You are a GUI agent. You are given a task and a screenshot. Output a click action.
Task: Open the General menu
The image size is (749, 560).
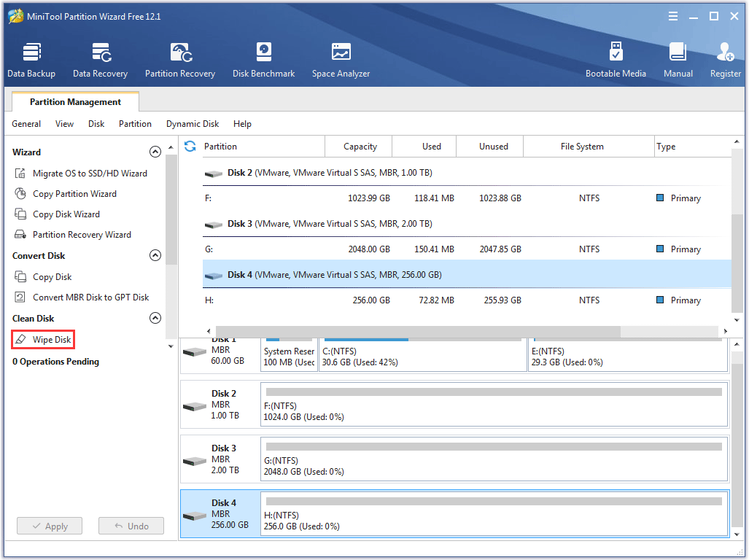click(26, 124)
